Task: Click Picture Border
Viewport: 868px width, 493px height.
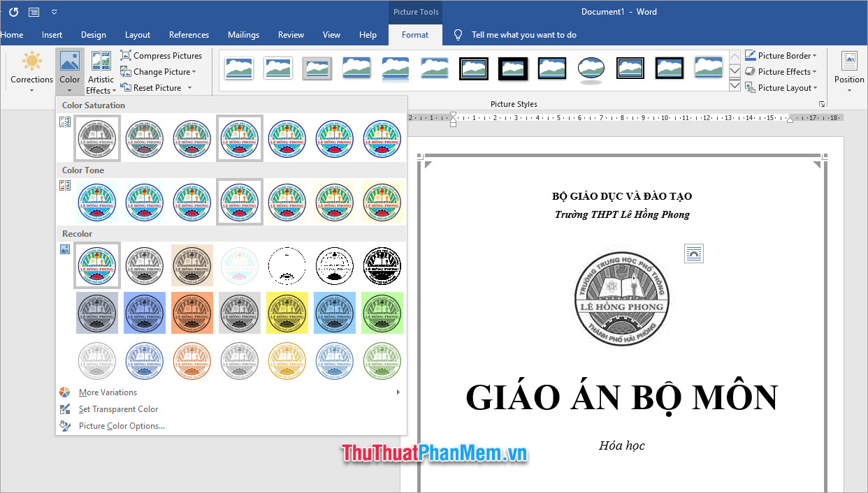Action: point(781,55)
